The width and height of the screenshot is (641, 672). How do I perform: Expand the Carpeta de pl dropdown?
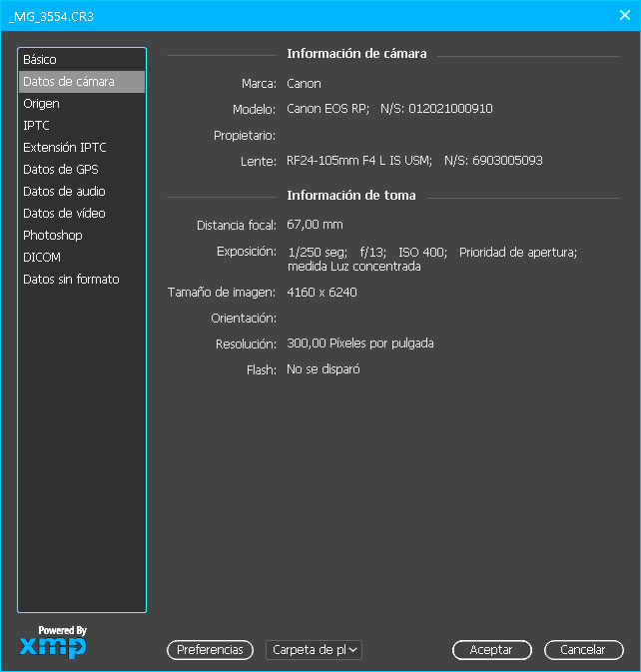[315, 650]
